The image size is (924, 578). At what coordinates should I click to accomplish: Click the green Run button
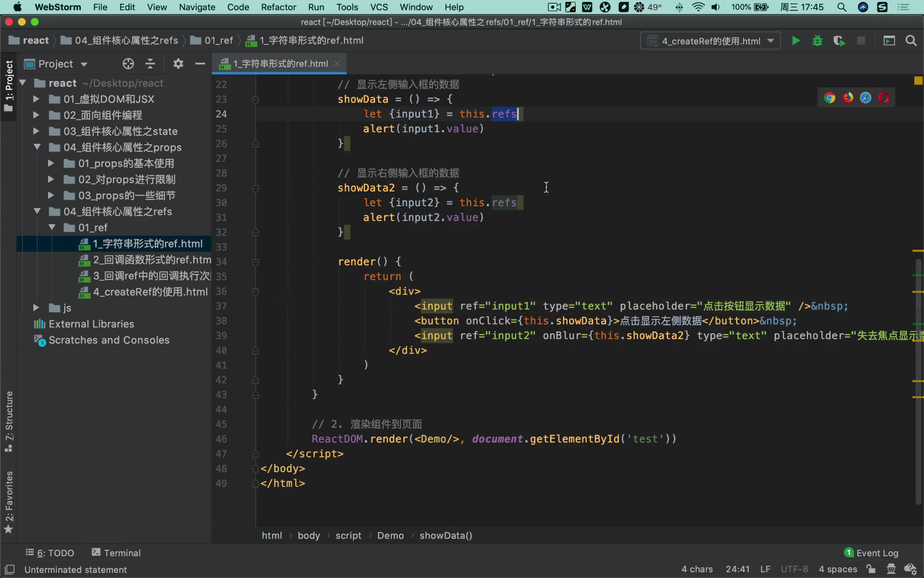[x=796, y=41]
